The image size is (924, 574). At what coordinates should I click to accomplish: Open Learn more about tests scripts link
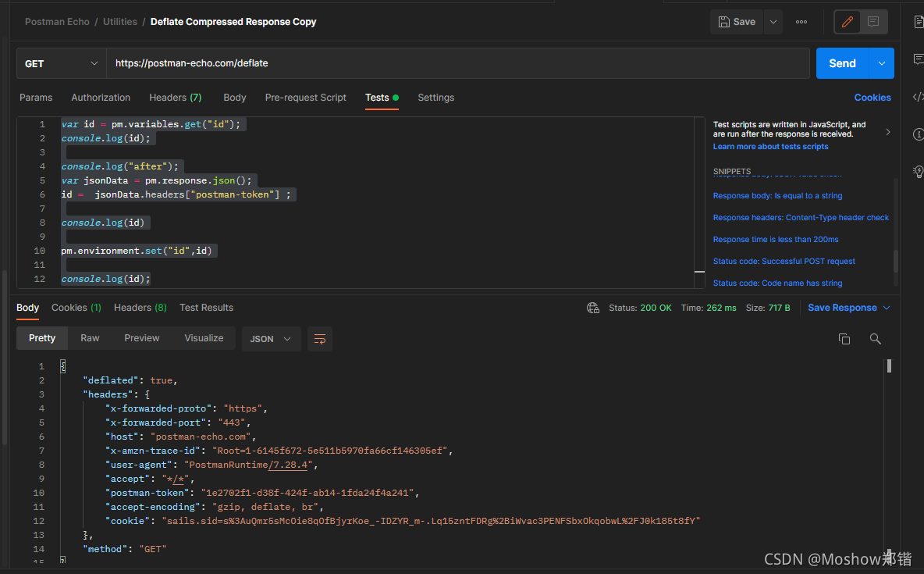770,146
